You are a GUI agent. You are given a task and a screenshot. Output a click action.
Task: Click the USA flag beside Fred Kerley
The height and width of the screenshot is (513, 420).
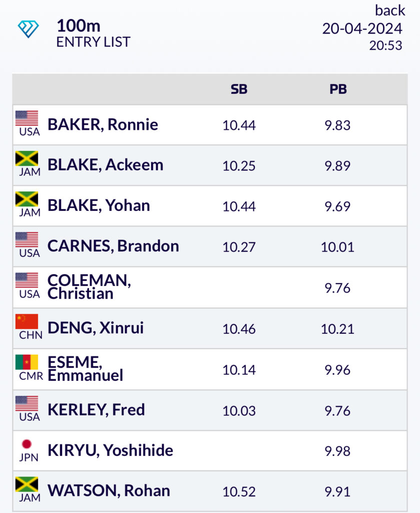[x=27, y=403]
